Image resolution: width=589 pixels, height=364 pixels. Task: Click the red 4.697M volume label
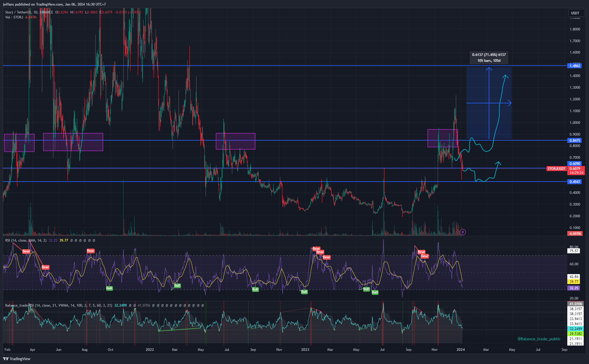[x=575, y=234]
